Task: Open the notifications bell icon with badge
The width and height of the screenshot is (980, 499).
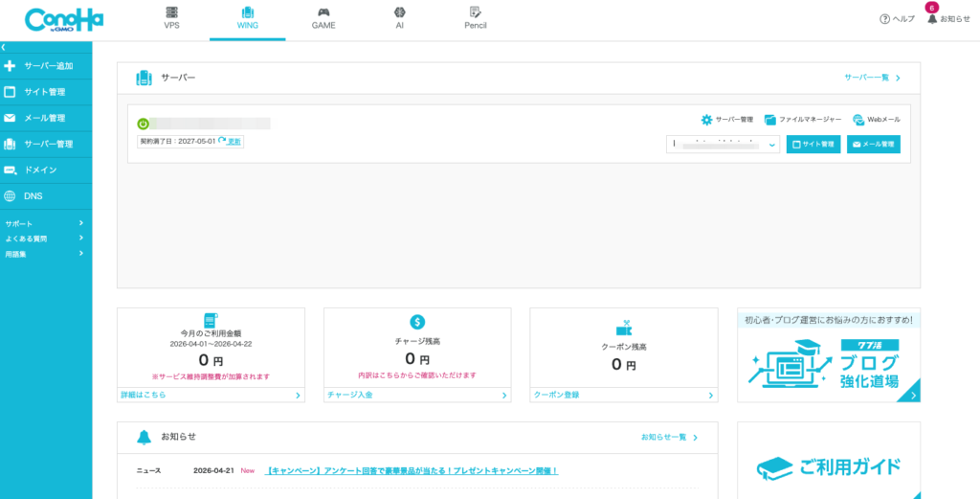Action: [932, 19]
